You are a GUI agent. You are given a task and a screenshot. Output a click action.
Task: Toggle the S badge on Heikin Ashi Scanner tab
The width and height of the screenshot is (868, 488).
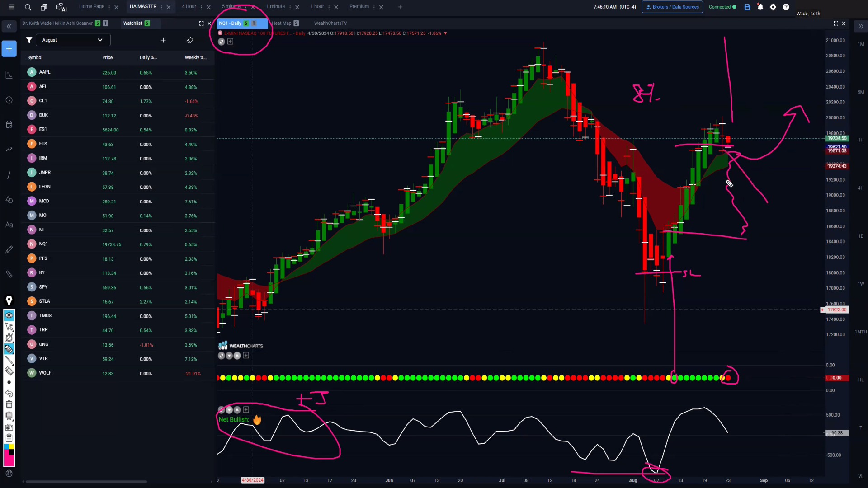(x=98, y=23)
